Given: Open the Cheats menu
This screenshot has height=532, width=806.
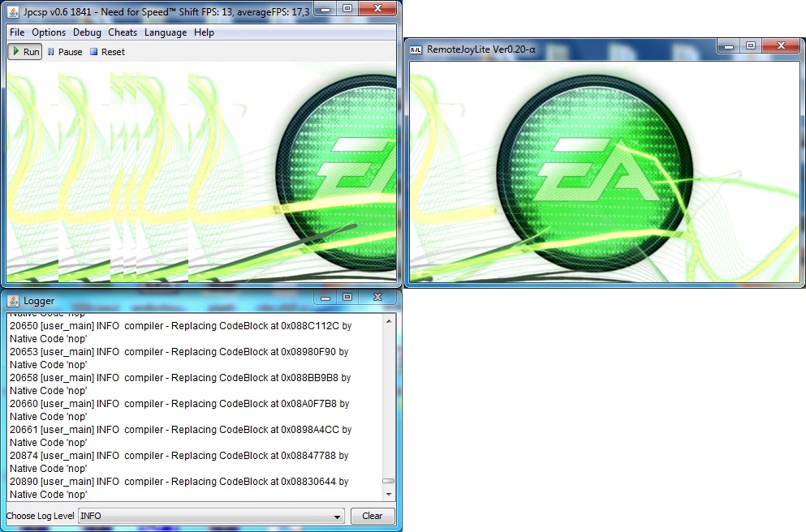Looking at the screenshot, I should tap(123, 32).
